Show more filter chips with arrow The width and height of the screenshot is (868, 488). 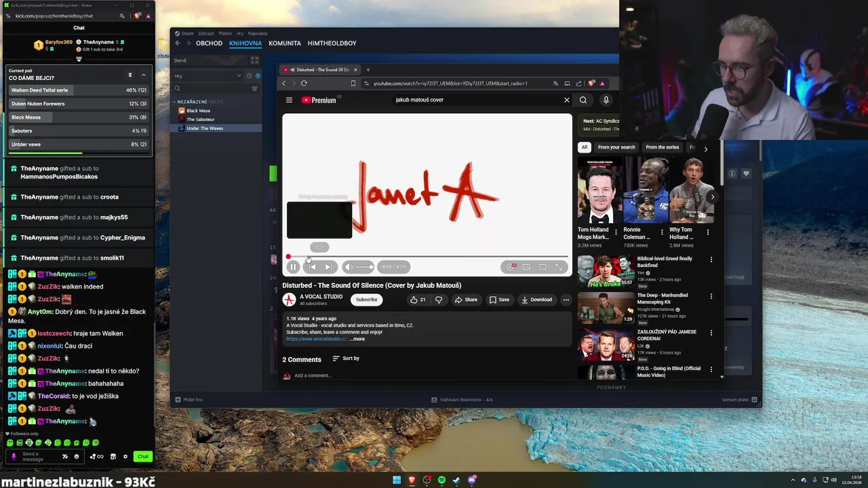[x=705, y=149]
